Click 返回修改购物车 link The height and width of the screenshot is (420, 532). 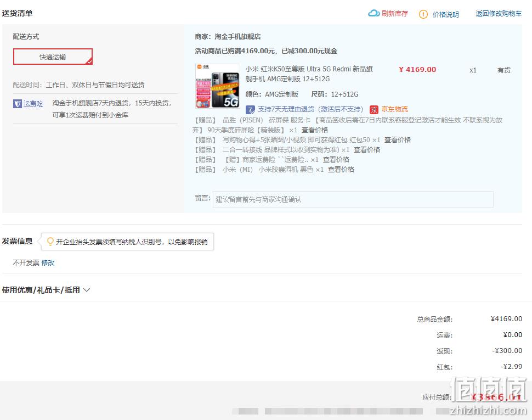499,13
